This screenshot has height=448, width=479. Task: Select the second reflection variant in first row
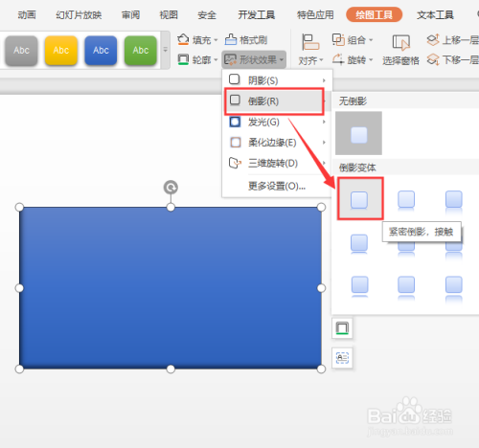[406, 201]
